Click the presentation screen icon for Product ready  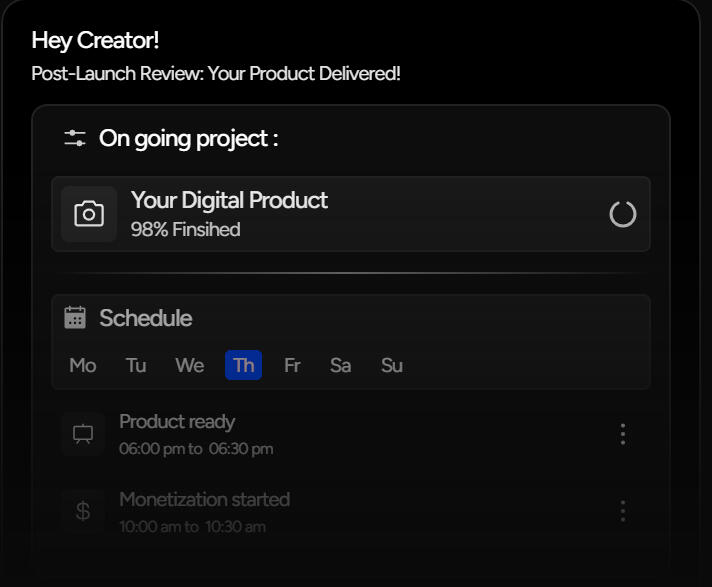point(83,434)
